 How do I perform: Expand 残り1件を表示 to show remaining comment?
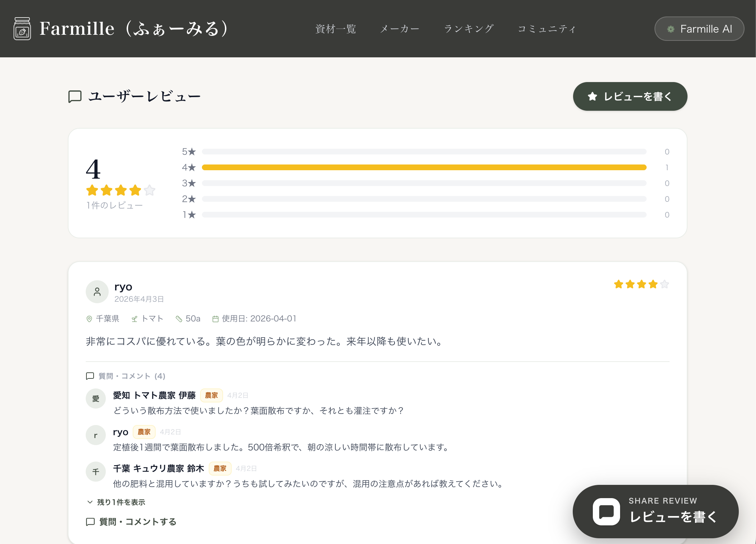pyautogui.click(x=117, y=502)
